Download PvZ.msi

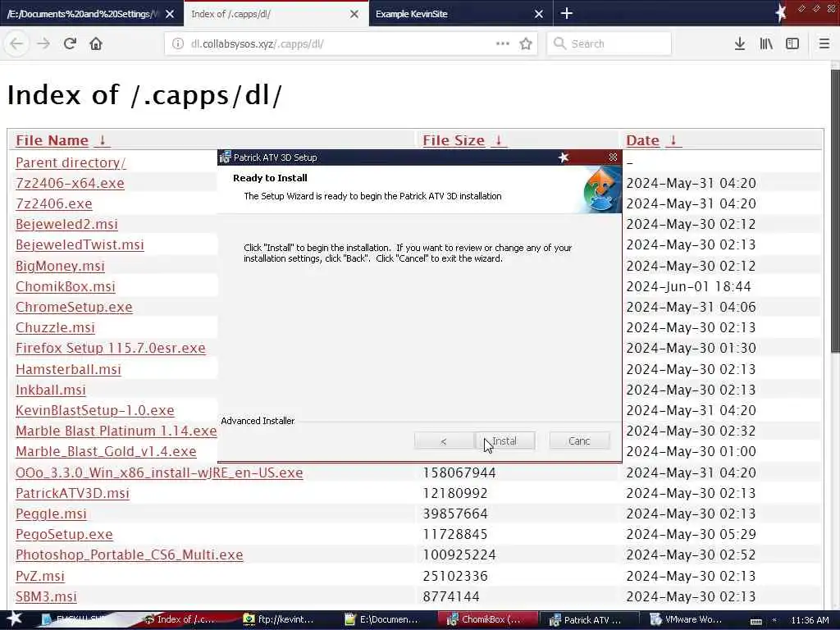point(39,576)
